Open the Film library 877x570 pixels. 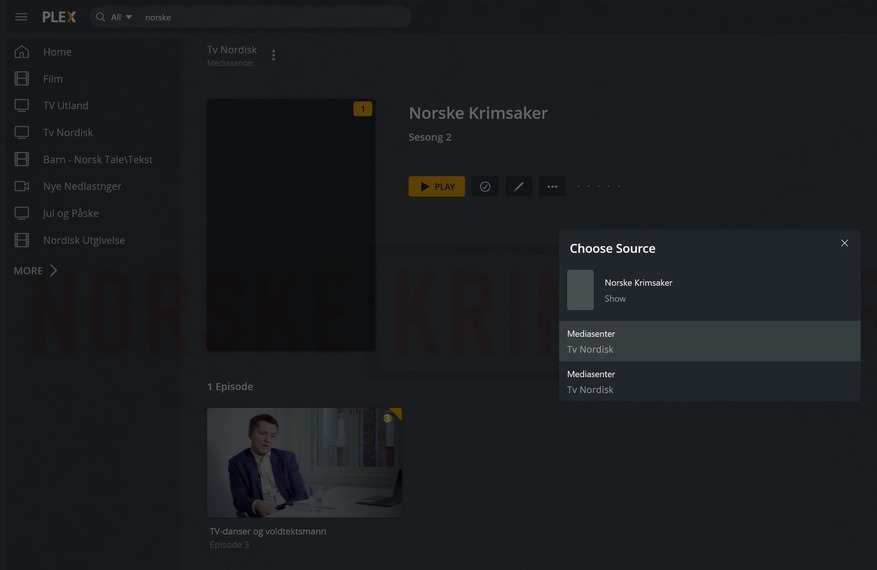point(53,79)
